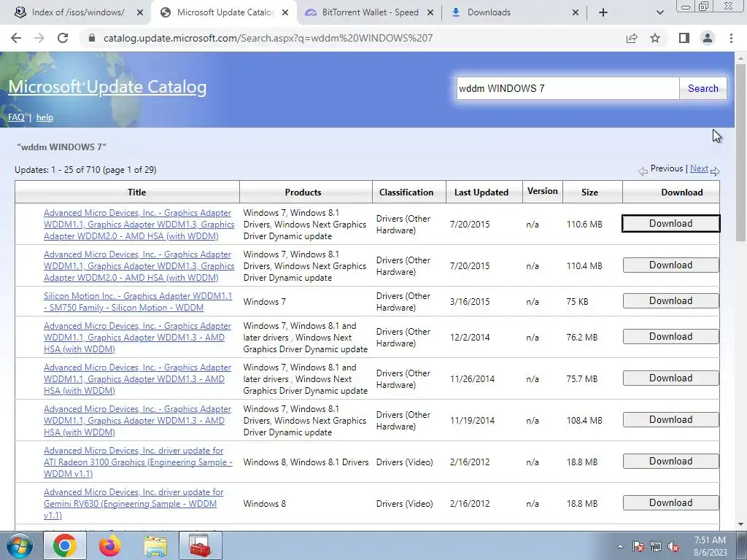This screenshot has height=560, width=747.
Task: Close the Downloads tab
Action: pyautogui.click(x=576, y=13)
